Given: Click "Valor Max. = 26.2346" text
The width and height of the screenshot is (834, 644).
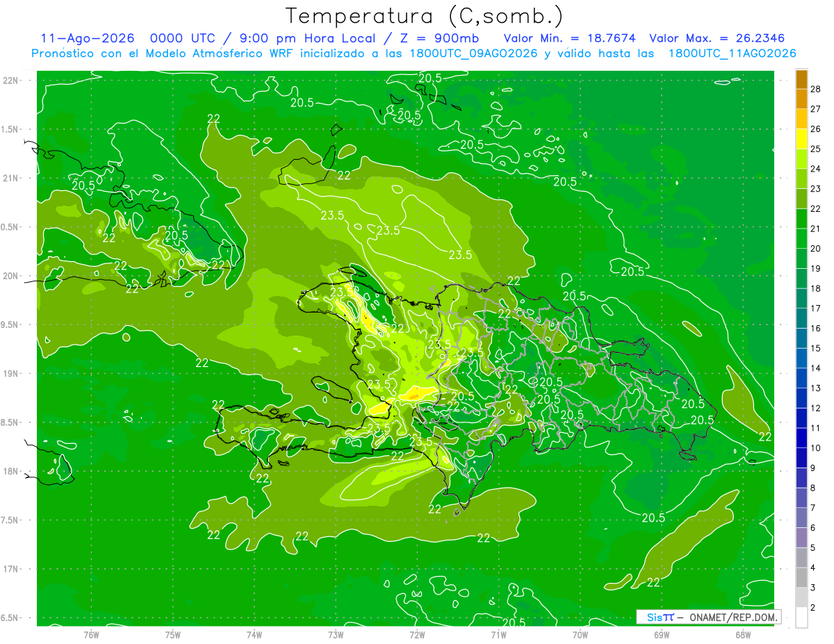Looking at the screenshot, I should 717,38.
